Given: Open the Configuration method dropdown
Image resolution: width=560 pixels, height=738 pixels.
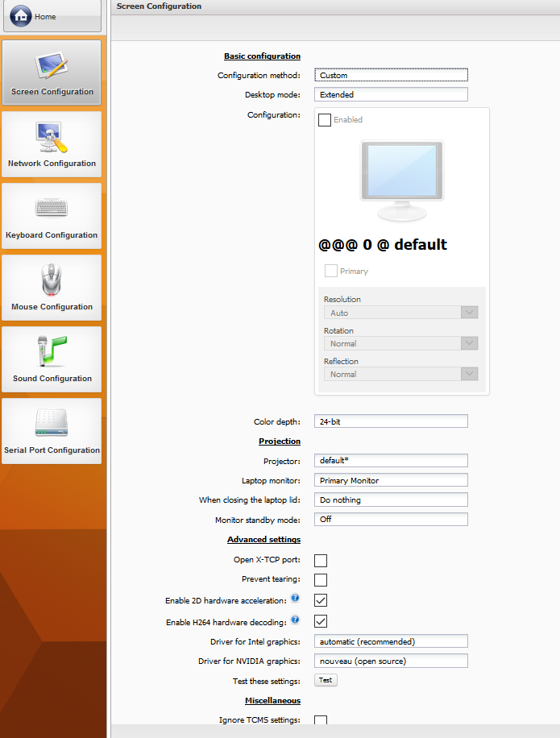Looking at the screenshot, I should pos(391,75).
